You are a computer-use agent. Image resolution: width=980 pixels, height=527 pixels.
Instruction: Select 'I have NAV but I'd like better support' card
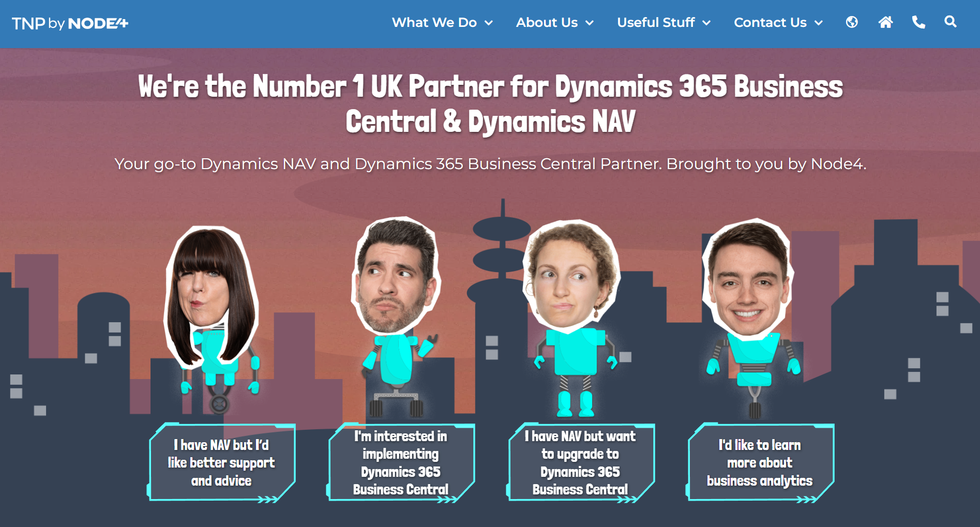point(221,462)
